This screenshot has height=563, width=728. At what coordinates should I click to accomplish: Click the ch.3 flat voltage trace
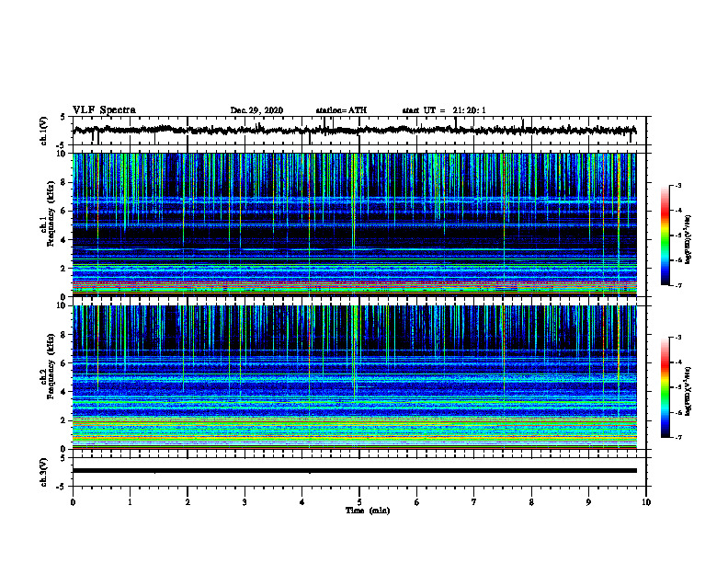[x=355, y=471]
